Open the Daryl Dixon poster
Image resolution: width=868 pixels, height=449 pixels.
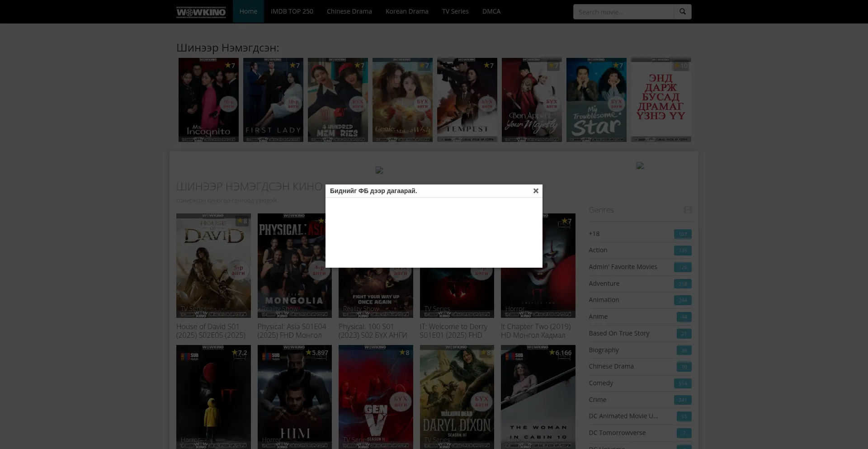(x=457, y=397)
